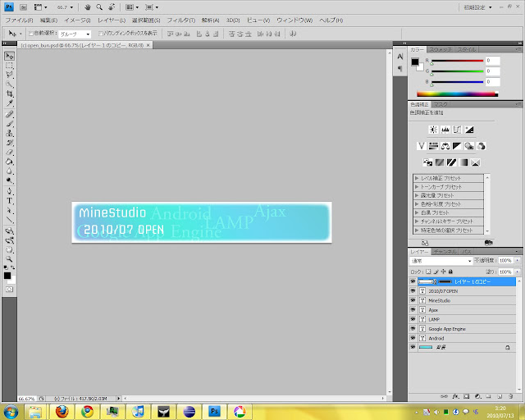Add a Brightness/Contrast adjustment
This screenshot has width=525, height=420.
pos(433,130)
